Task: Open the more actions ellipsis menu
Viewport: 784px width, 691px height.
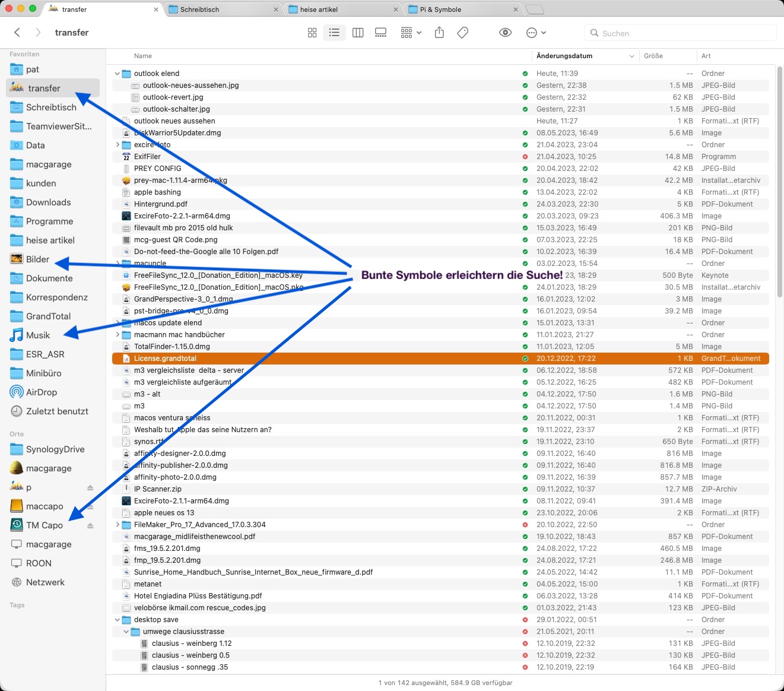Action: click(536, 33)
